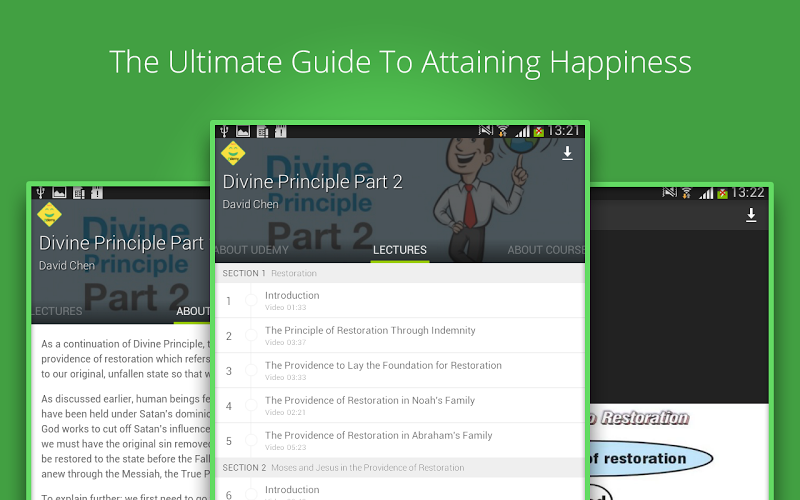Tap the mute icon in center phone status bar

[486, 131]
